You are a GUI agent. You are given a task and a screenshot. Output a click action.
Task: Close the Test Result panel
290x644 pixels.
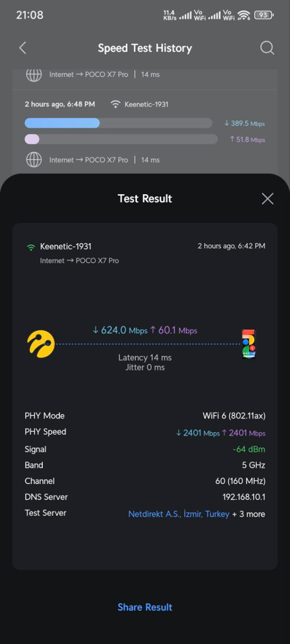[267, 199]
